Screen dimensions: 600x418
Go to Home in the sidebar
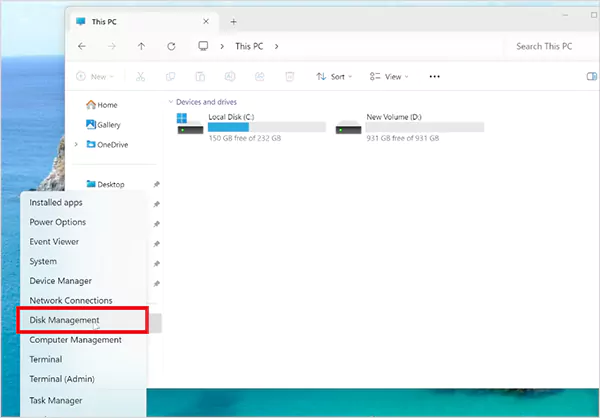pos(107,105)
